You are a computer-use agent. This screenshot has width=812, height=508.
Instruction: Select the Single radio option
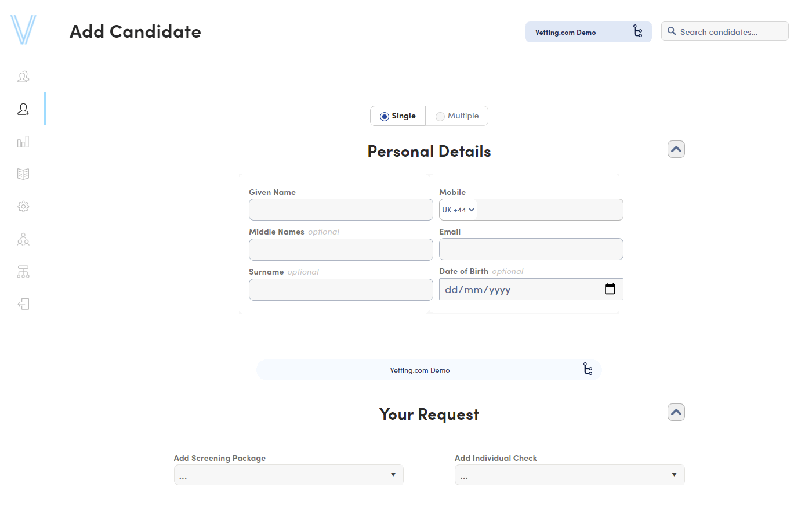pos(385,117)
